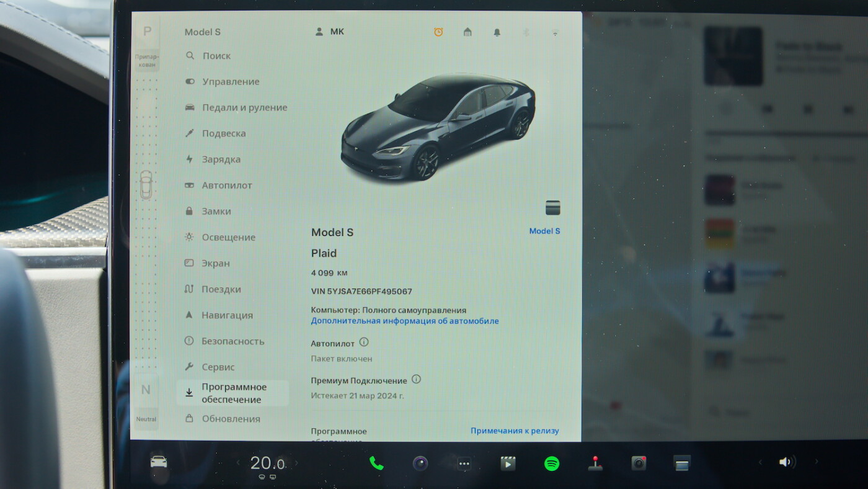Open the Автопилот settings menu item
Viewport: 868px width, 489px height.
(219, 186)
